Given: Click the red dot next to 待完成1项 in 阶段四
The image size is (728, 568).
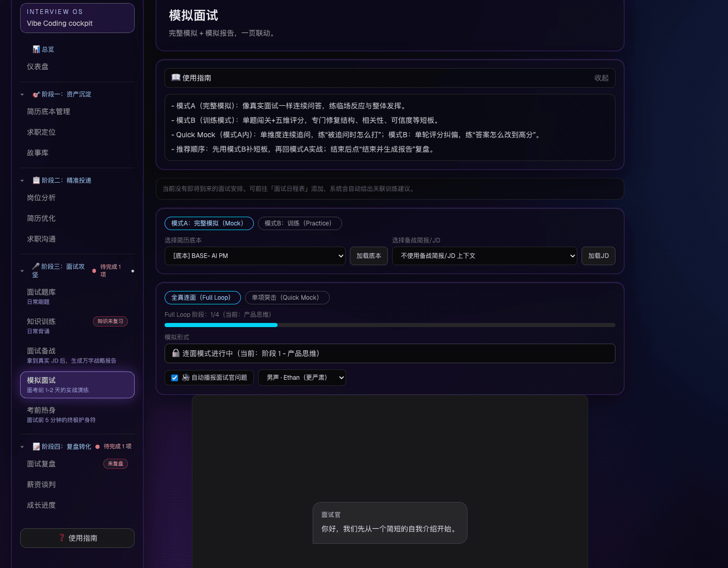Looking at the screenshot, I should click(x=98, y=447).
